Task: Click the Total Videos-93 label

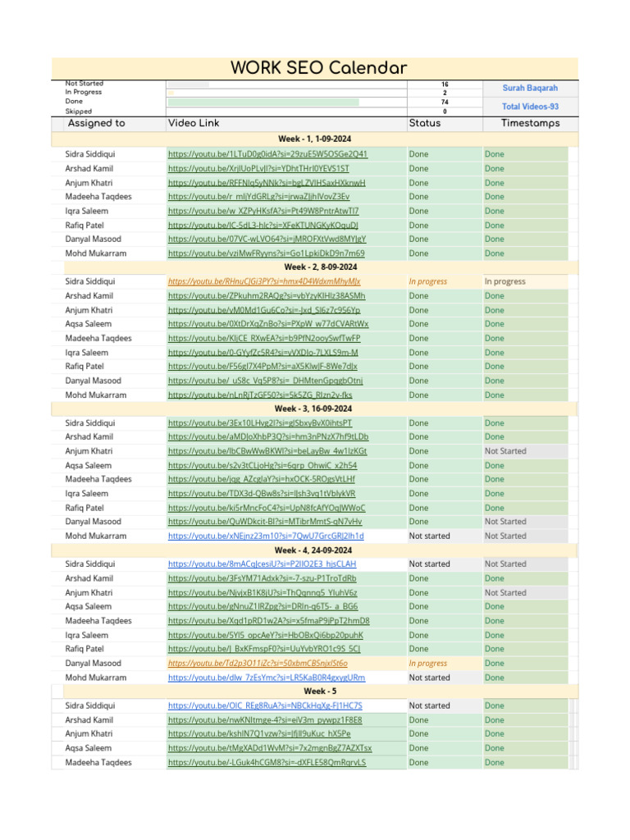Action: pyautogui.click(x=530, y=107)
